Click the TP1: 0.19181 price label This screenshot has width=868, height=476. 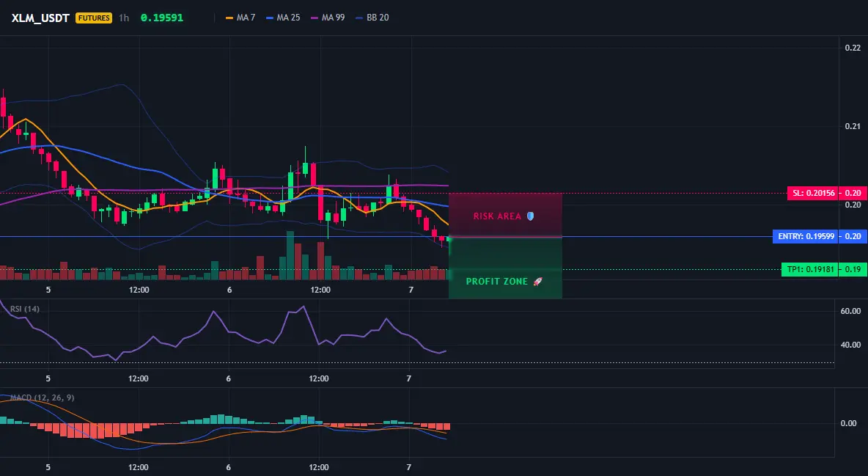[809, 270]
